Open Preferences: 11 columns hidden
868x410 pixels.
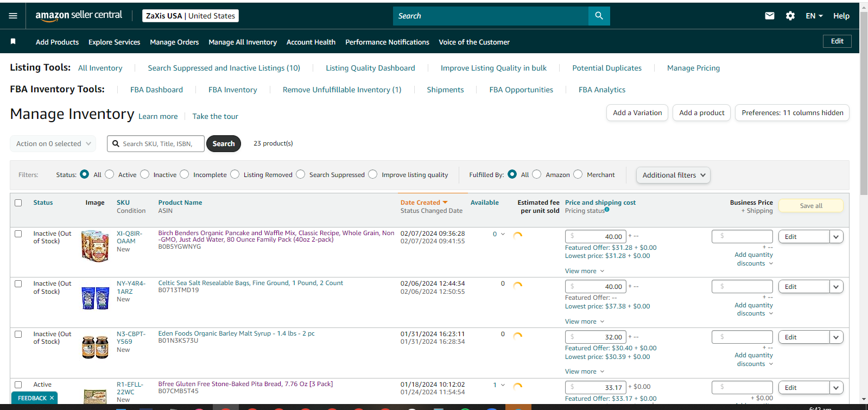(793, 113)
